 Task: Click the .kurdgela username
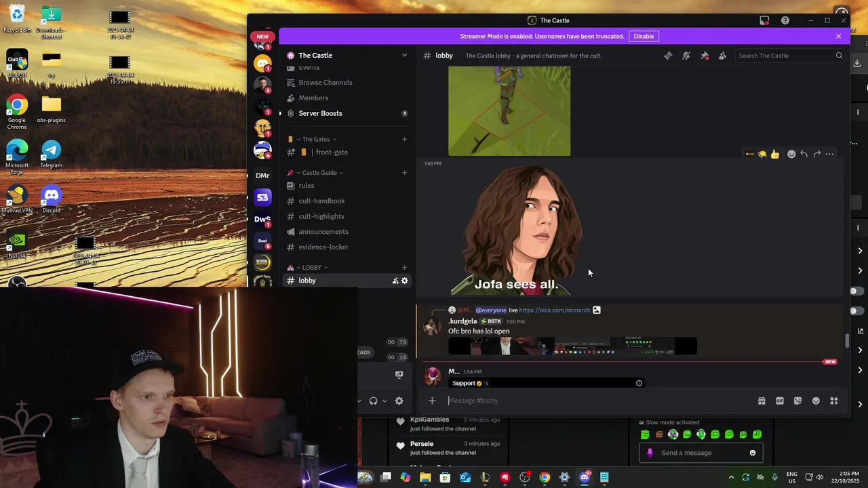pyautogui.click(x=462, y=321)
